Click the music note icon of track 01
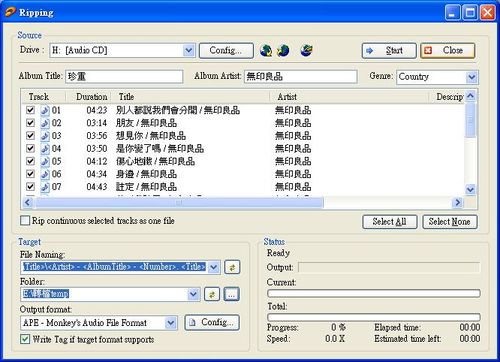Viewport: 500px width, 362px height. click(x=45, y=110)
